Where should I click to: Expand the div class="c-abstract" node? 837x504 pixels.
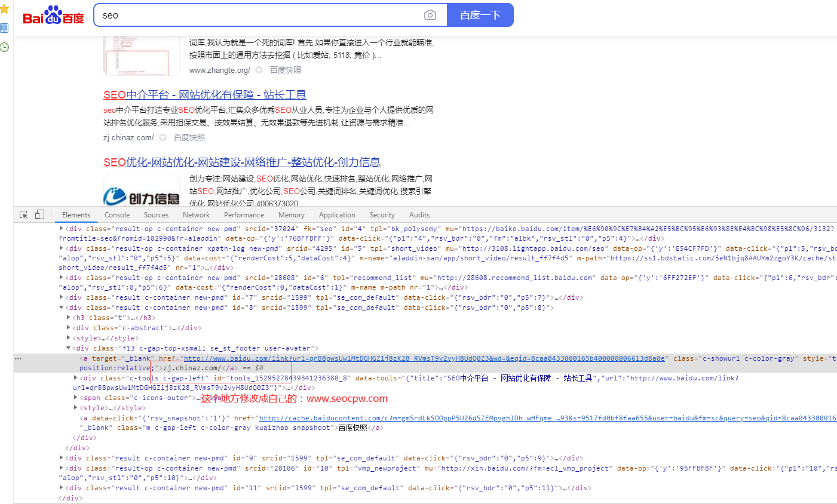(x=69, y=328)
